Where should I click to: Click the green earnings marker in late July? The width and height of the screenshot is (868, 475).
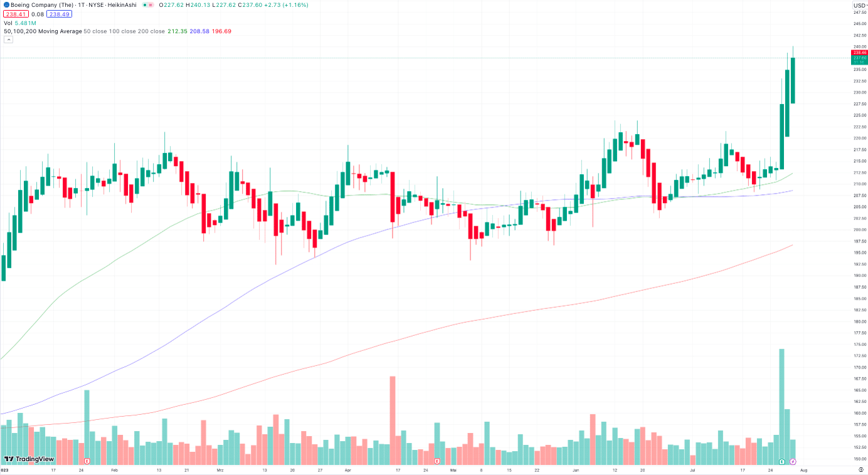click(x=782, y=461)
